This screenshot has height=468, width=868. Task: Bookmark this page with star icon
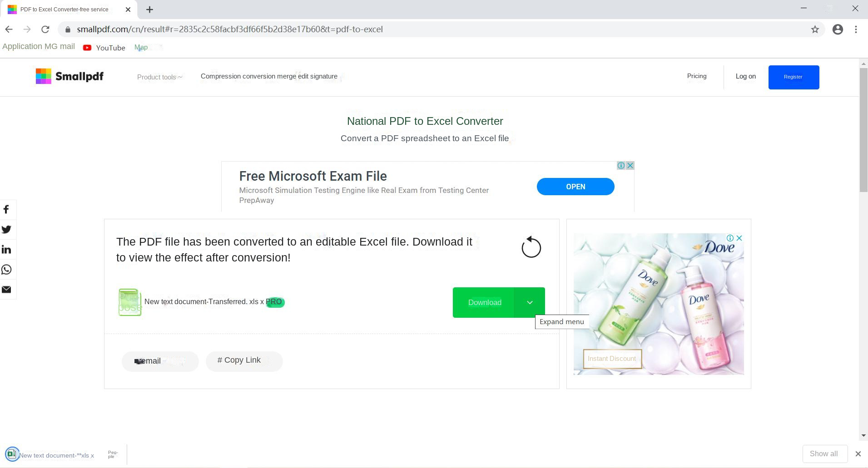(x=815, y=30)
